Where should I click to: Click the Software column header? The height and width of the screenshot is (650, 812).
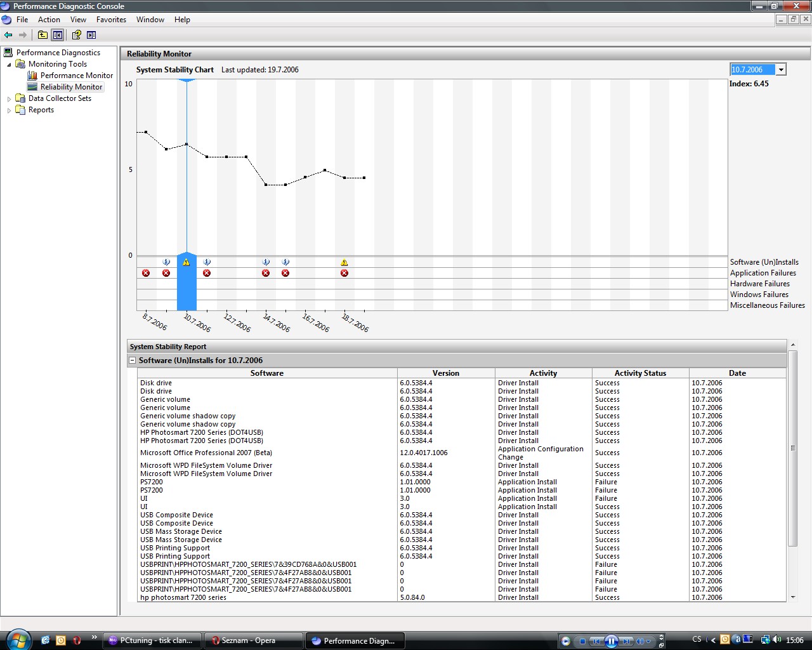[267, 373]
